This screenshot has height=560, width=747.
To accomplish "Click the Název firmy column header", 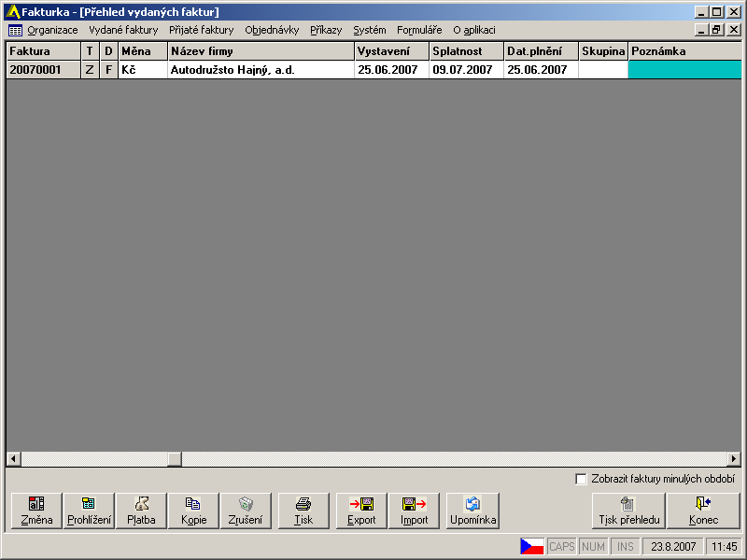I will click(x=261, y=51).
